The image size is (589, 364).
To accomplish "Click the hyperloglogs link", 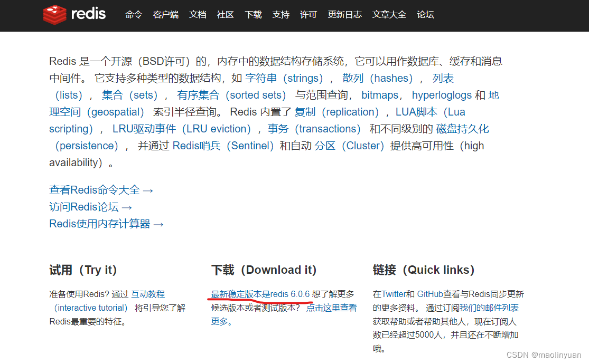I will pos(442,95).
